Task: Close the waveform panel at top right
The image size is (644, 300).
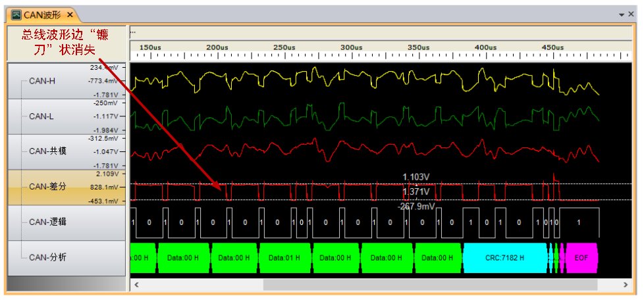Action: pos(632,14)
